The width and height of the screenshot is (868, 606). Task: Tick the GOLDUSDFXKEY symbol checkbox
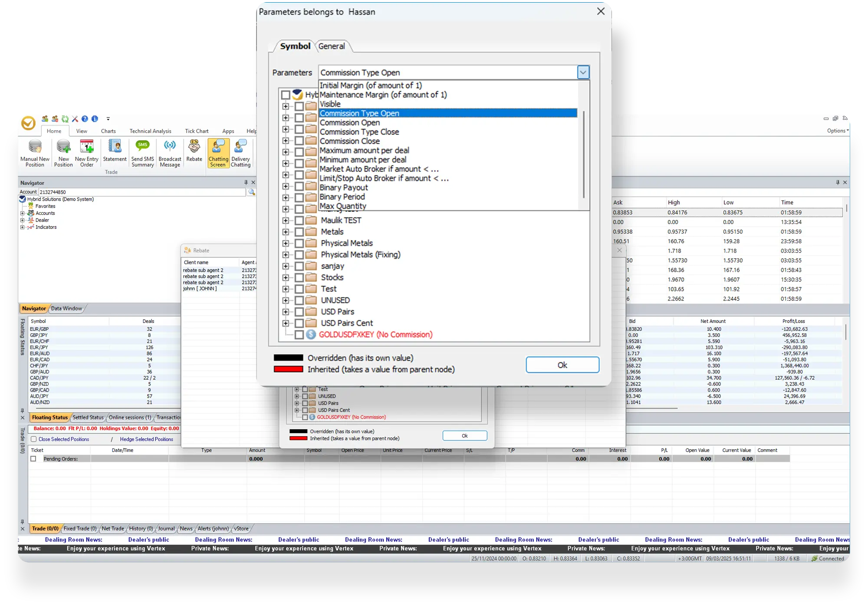299,335
